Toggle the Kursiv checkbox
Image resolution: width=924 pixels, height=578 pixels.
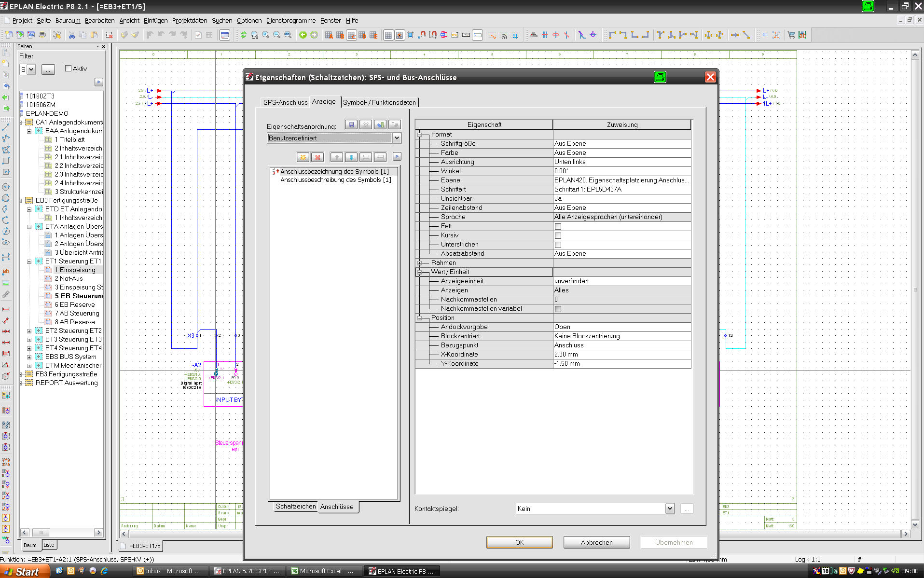pos(558,235)
